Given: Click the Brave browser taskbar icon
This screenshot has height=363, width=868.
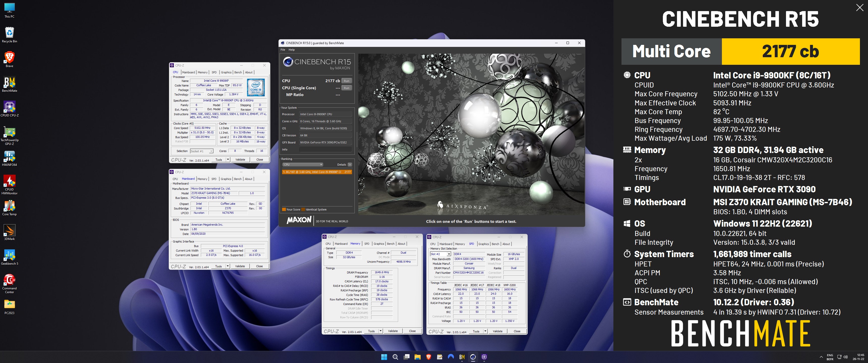Looking at the screenshot, I should [429, 357].
